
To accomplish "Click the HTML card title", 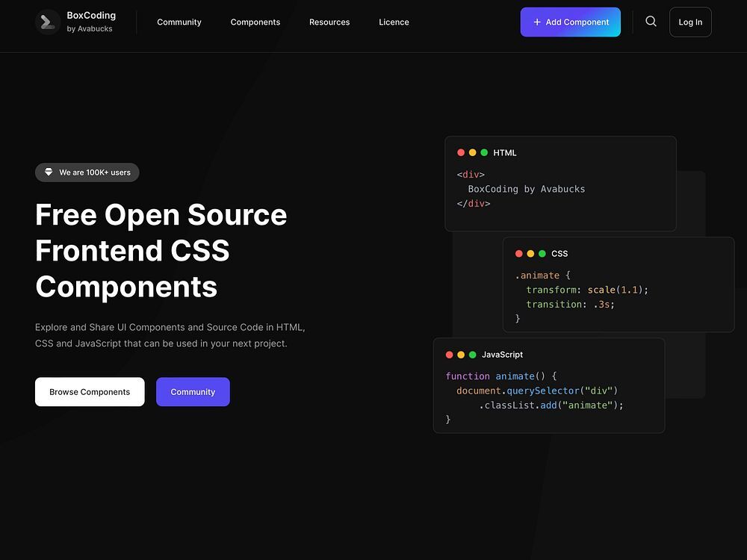I will [504, 153].
